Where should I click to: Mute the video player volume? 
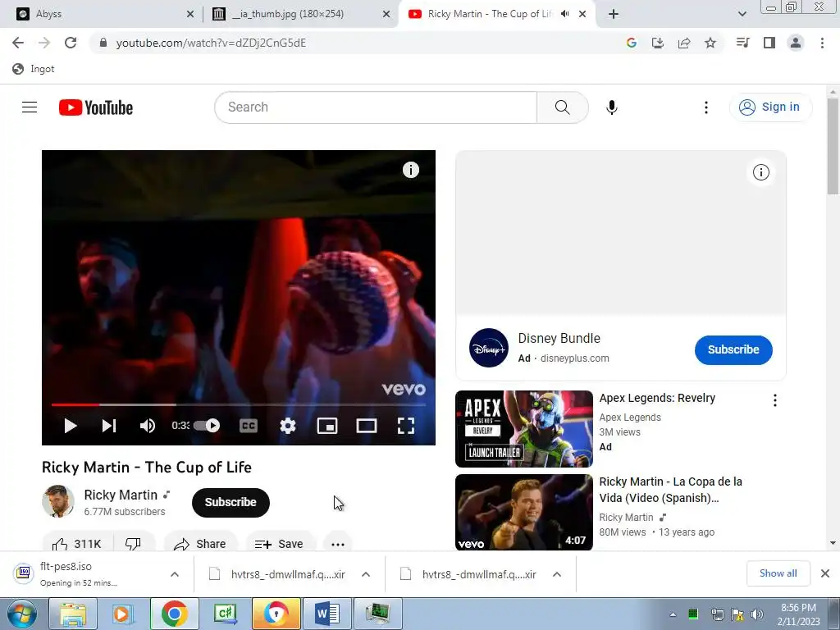pos(148,426)
